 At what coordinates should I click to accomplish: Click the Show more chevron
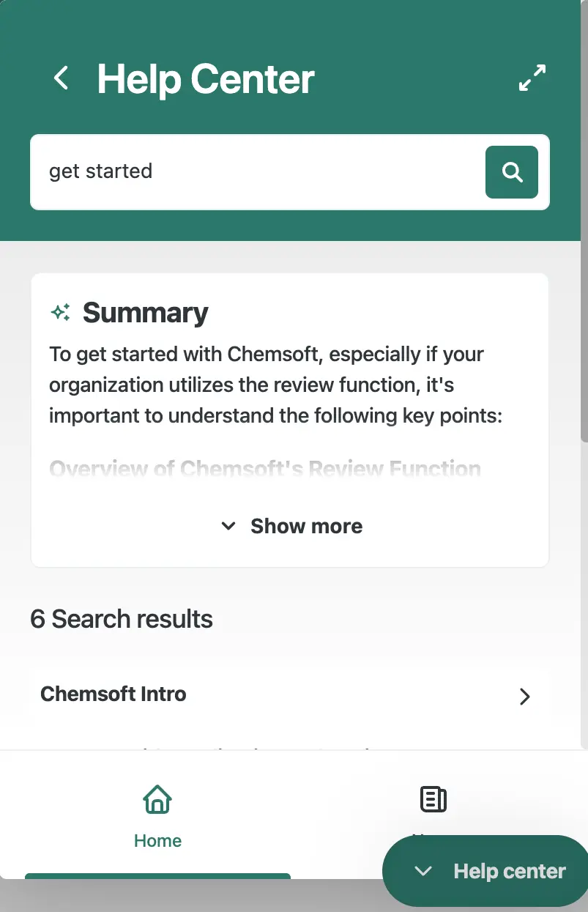coord(228,526)
